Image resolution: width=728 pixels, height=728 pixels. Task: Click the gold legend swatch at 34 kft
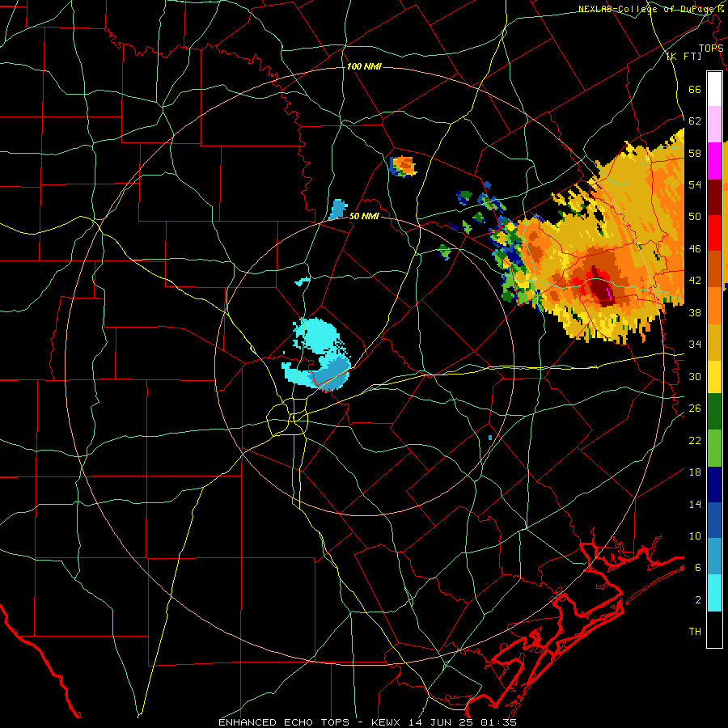pos(714,342)
